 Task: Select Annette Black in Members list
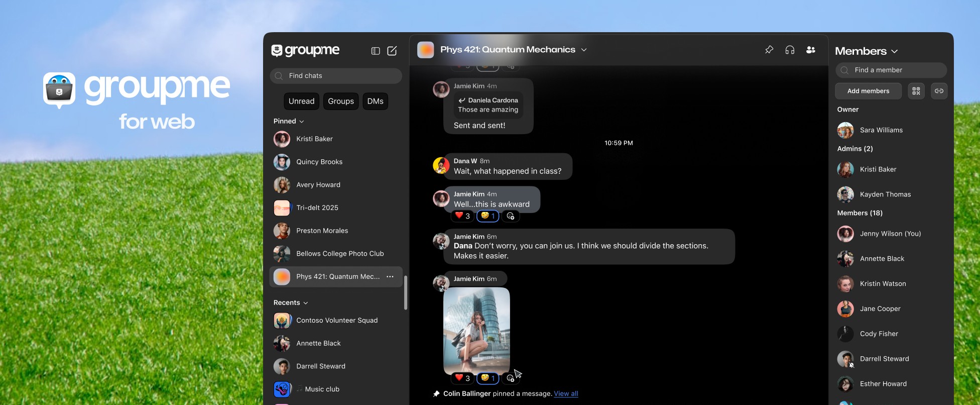(891, 259)
